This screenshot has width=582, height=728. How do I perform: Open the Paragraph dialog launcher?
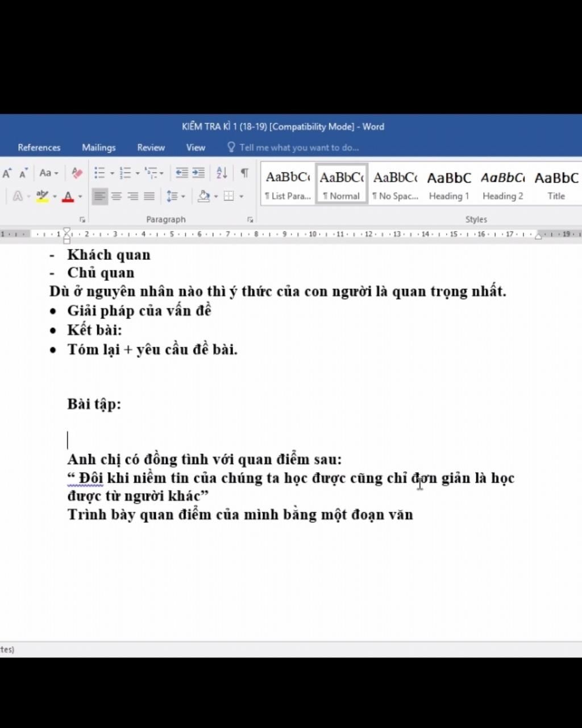(250, 220)
